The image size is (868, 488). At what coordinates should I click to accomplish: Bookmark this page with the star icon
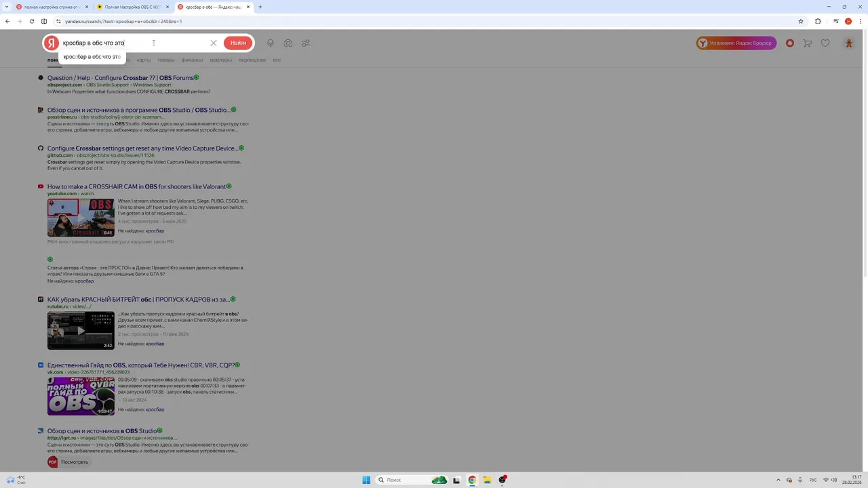tap(801, 21)
